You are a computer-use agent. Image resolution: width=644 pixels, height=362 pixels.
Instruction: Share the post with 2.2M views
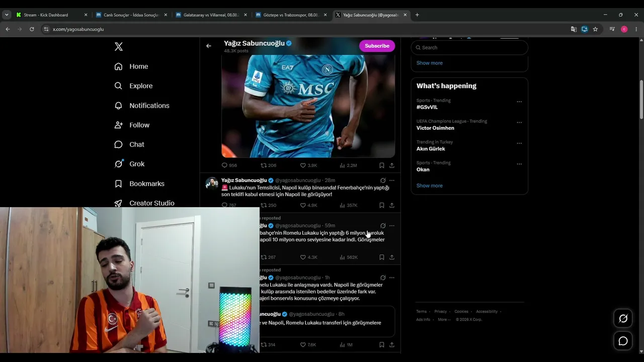tap(392, 165)
